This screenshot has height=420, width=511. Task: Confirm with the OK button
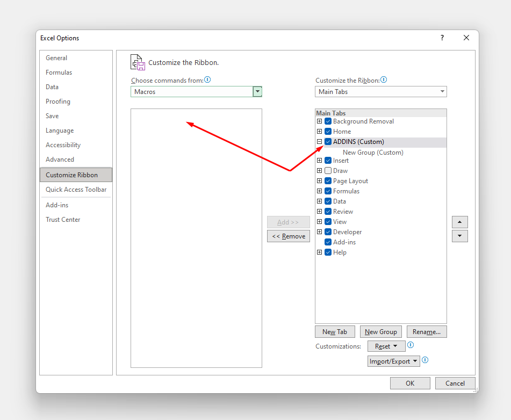point(410,383)
